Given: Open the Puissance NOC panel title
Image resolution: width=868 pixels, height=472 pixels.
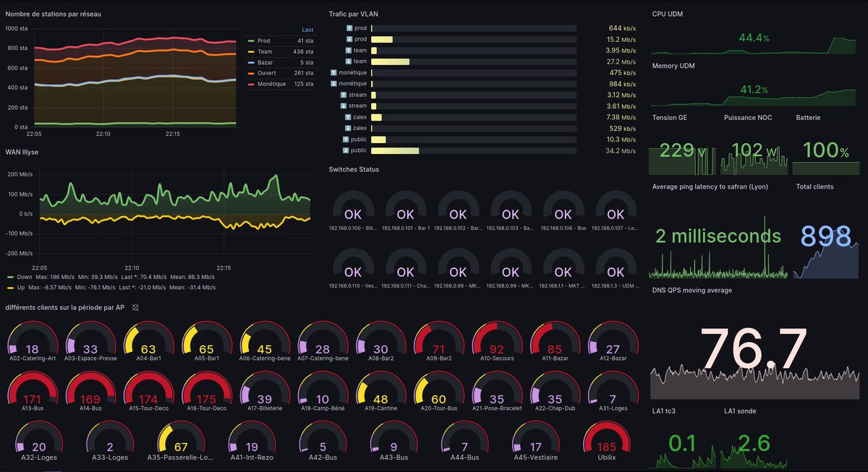Looking at the screenshot, I should (x=748, y=117).
